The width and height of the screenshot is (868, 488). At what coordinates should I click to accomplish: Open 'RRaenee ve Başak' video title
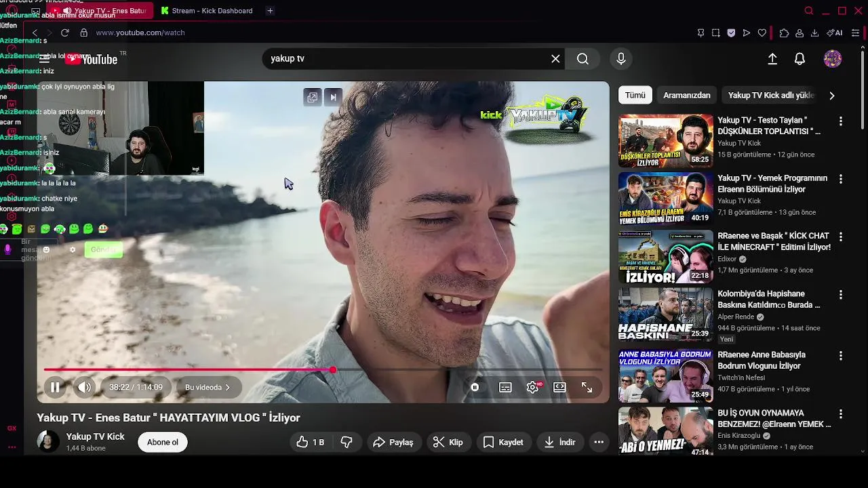[x=774, y=242]
